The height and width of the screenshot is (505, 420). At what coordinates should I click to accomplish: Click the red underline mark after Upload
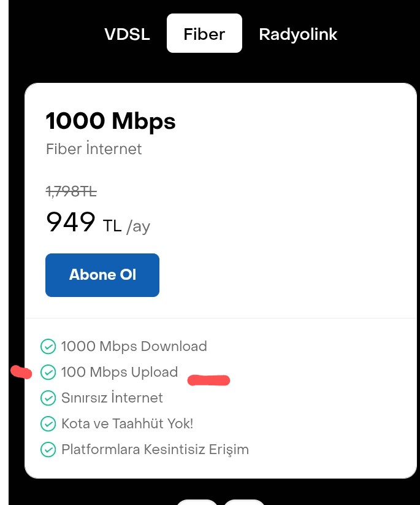[x=208, y=380]
